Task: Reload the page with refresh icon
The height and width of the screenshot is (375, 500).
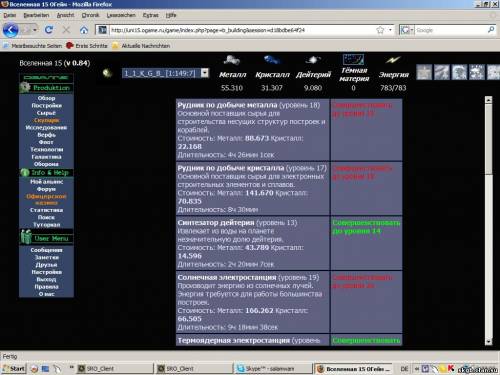Action: tap(49, 30)
